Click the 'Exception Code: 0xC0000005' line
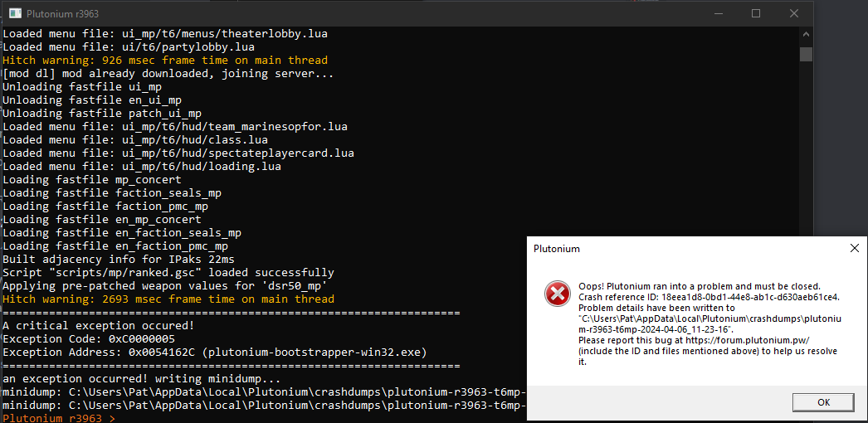This screenshot has width=868, height=423. click(x=89, y=339)
